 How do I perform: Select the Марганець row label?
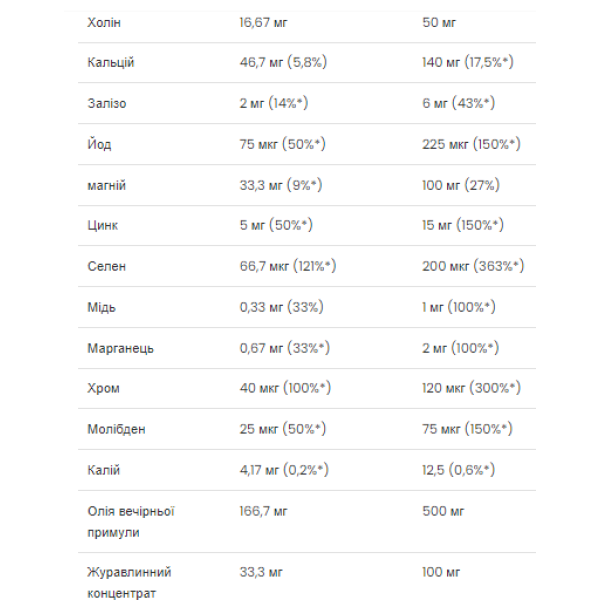pyautogui.click(x=121, y=348)
